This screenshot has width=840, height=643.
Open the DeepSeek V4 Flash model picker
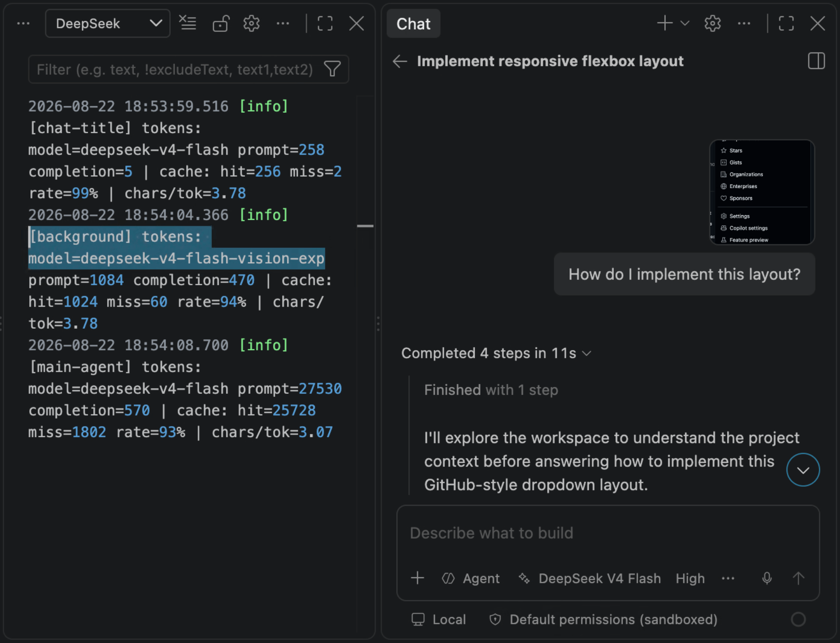click(x=590, y=578)
